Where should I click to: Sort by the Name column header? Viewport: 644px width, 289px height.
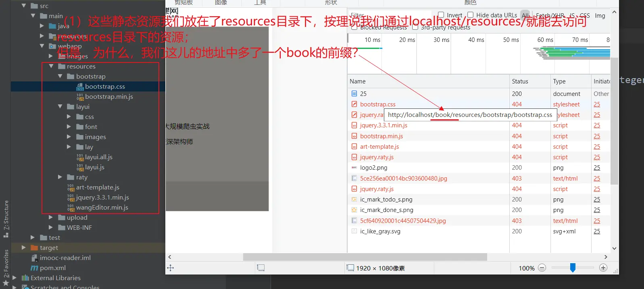tap(428, 81)
